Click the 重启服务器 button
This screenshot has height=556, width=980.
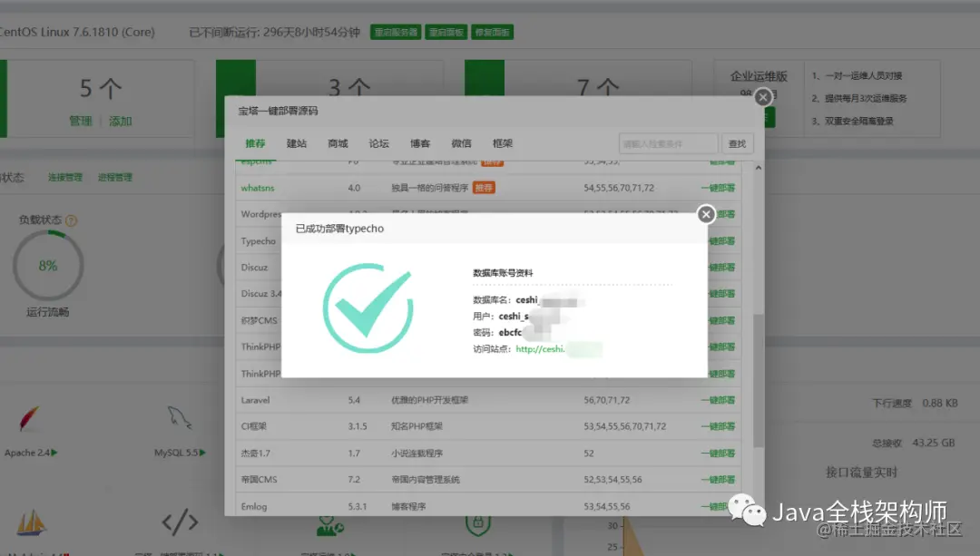396,32
